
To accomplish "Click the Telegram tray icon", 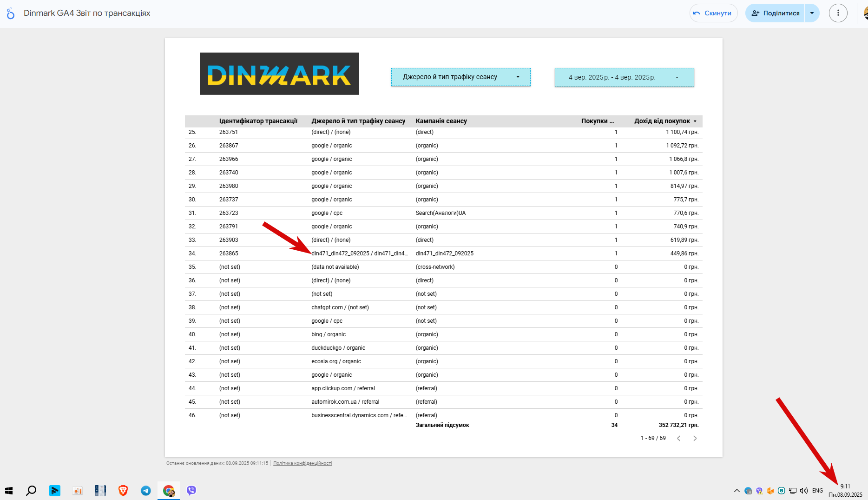I will tap(748, 491).
